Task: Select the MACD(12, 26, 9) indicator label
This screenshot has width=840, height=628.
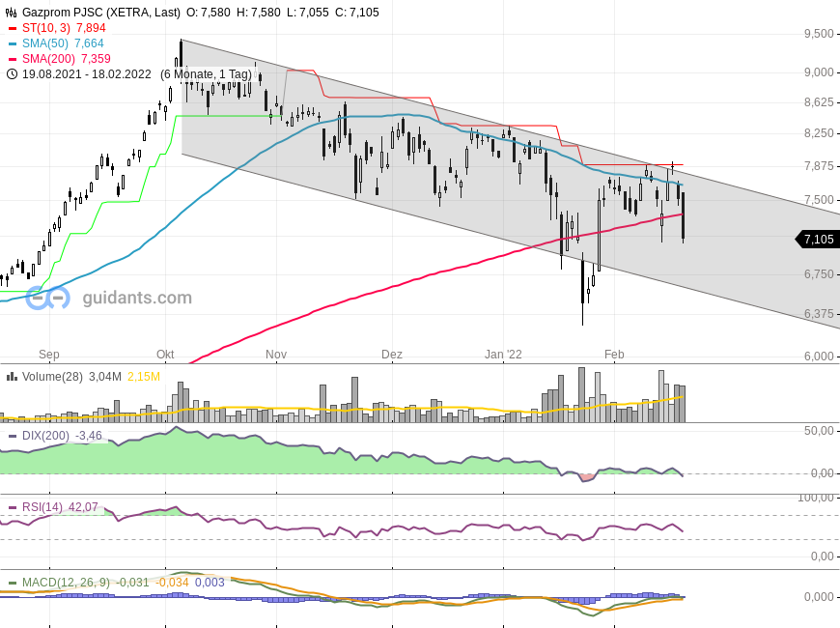Action: coord(66,583)
